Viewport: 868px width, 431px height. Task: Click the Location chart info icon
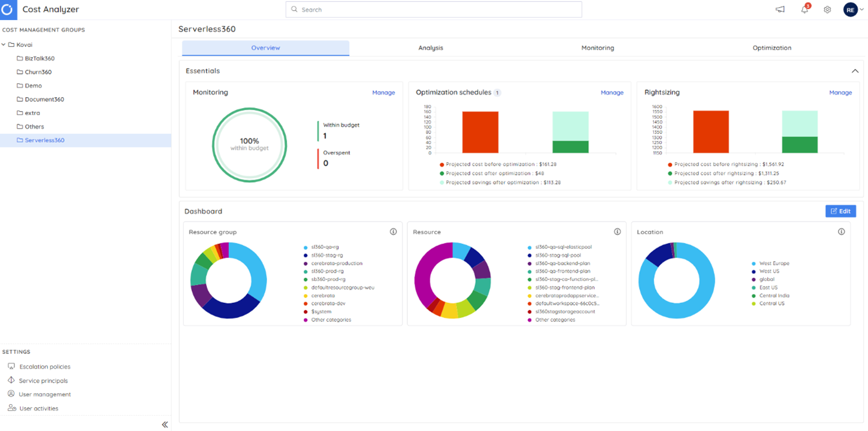[841, 231]
